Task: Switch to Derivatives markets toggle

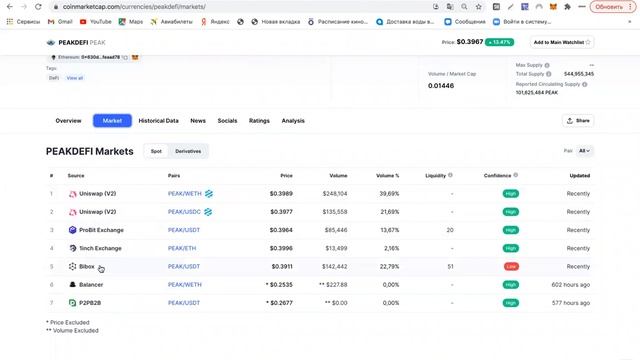Action: pos(188,151)
